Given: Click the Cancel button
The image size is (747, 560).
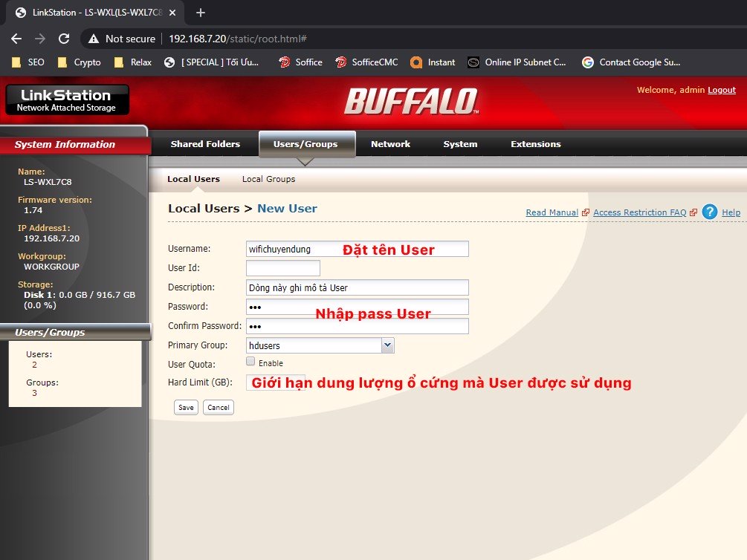Looking at the screenshot, I should 219,407.
